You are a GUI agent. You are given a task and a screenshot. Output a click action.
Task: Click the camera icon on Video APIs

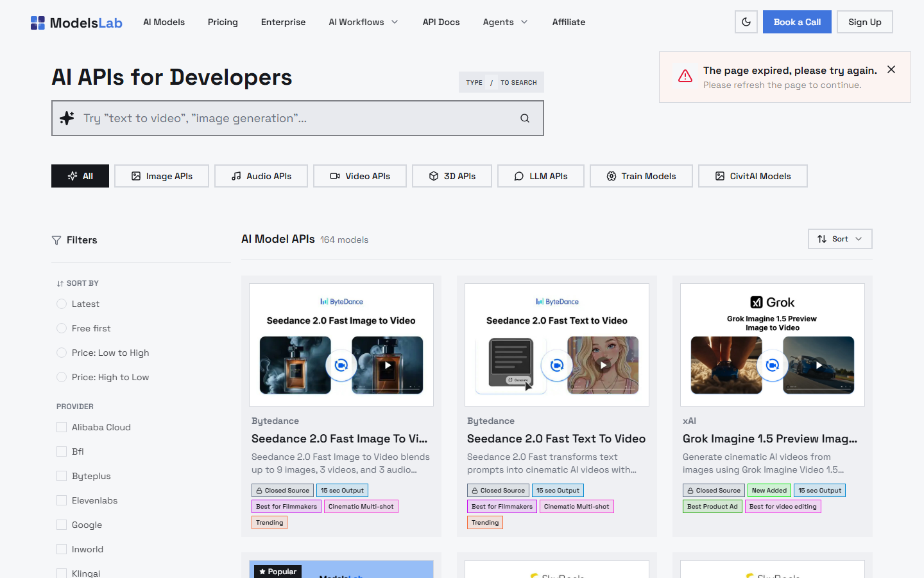[x=335, y=176]
